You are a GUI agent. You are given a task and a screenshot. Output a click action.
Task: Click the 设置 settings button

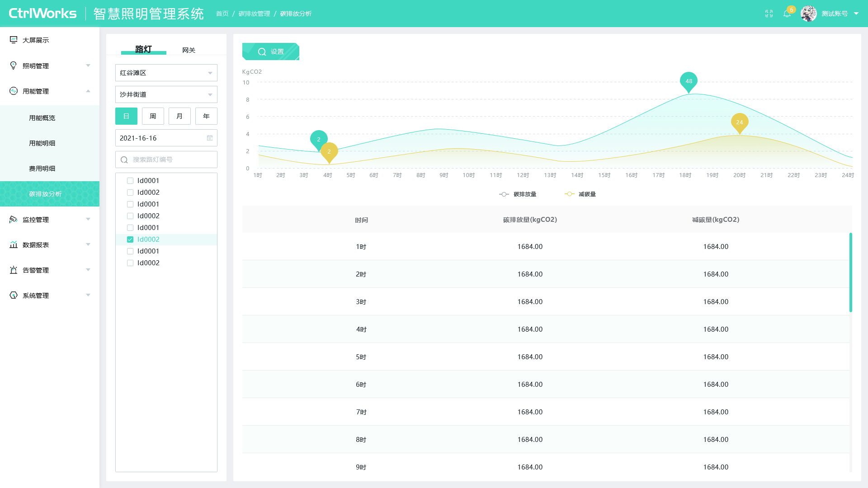(271, 52)
